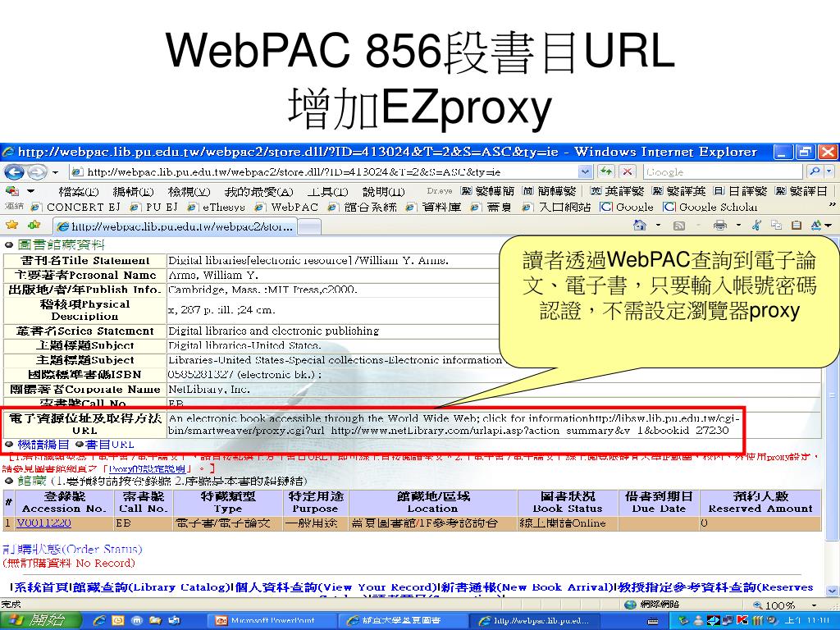Click the Outlook quick launch icon
The image size is (840, 630).
(x=118, y=621)
